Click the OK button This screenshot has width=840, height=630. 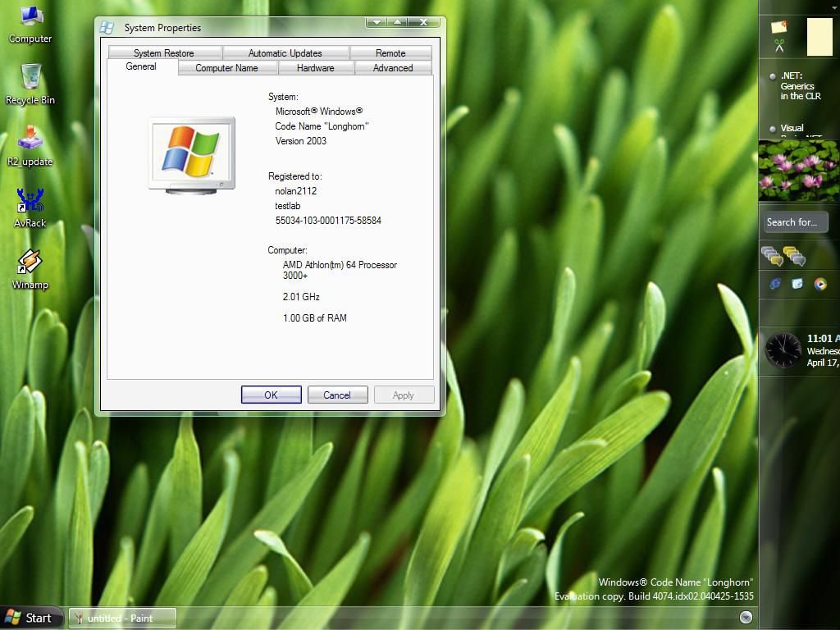(x=271, y=395)
